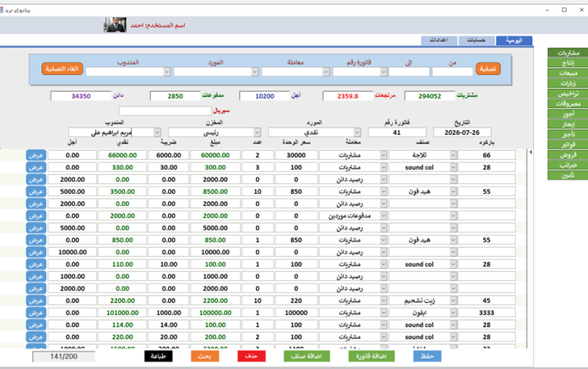This screenshot has width=588, height=369.
Task: Expand المورد dropdown showing نقدي
Action: click(x=357, y=132)
